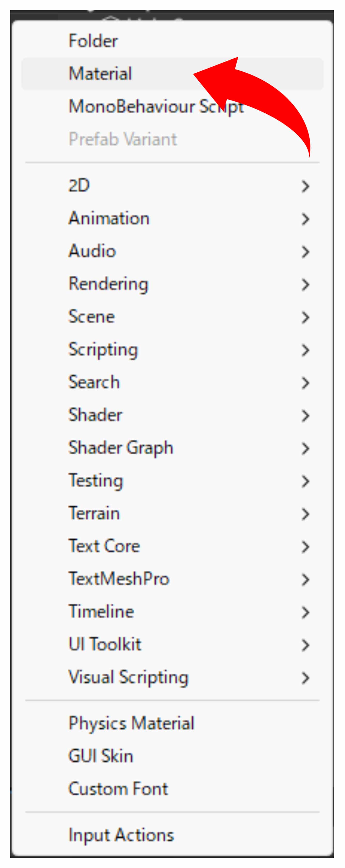
Task: Create a MonoBehaviour Script
Action: (x=135, y=106)
